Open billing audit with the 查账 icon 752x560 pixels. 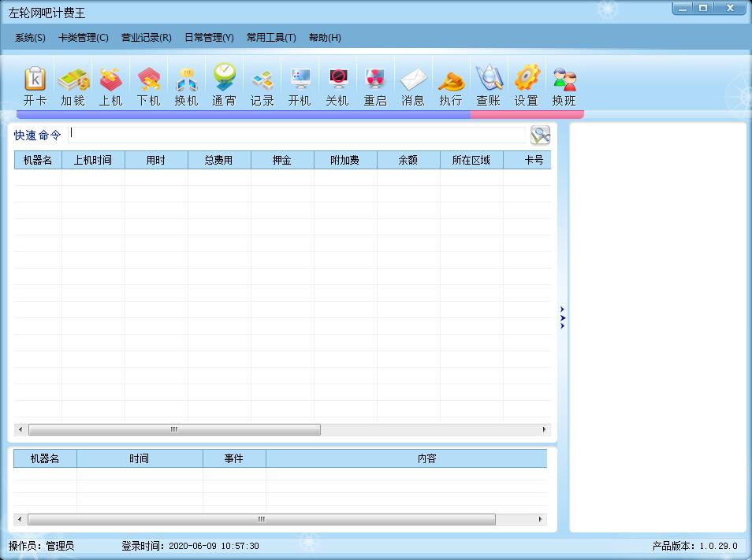tap(489, 83)
